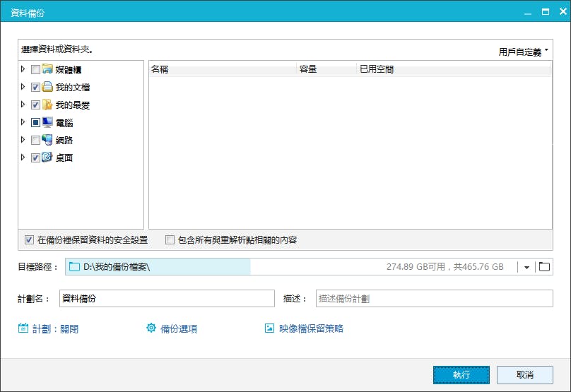The image size is (571, 392).
Task: Expand the 媒體櫃 tree node
Action: tap(23, 69)
